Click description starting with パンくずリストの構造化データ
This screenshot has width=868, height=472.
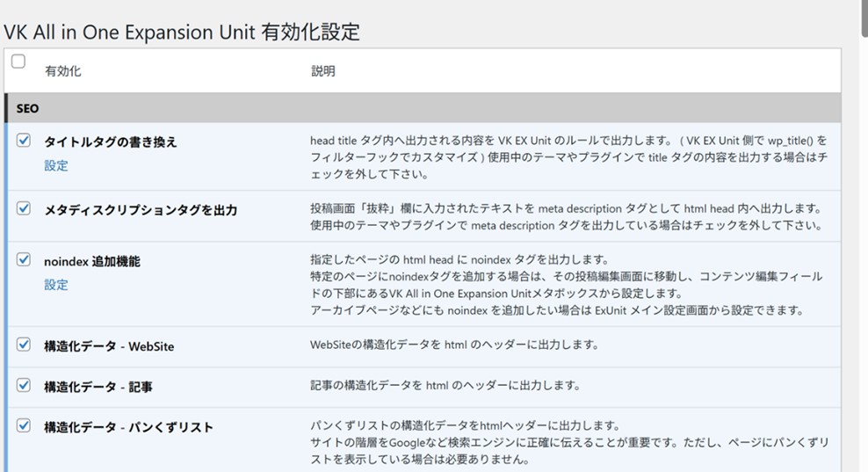569,442
